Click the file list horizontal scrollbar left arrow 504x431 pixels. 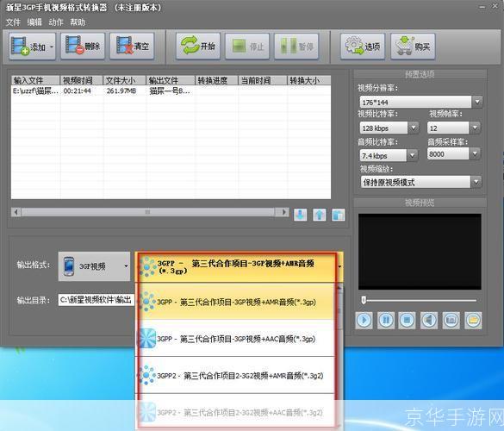click(x=16, y=212)
